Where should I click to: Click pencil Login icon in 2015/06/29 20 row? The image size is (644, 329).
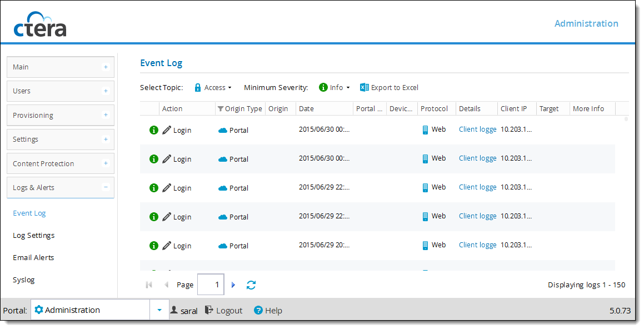pos(167,246)
